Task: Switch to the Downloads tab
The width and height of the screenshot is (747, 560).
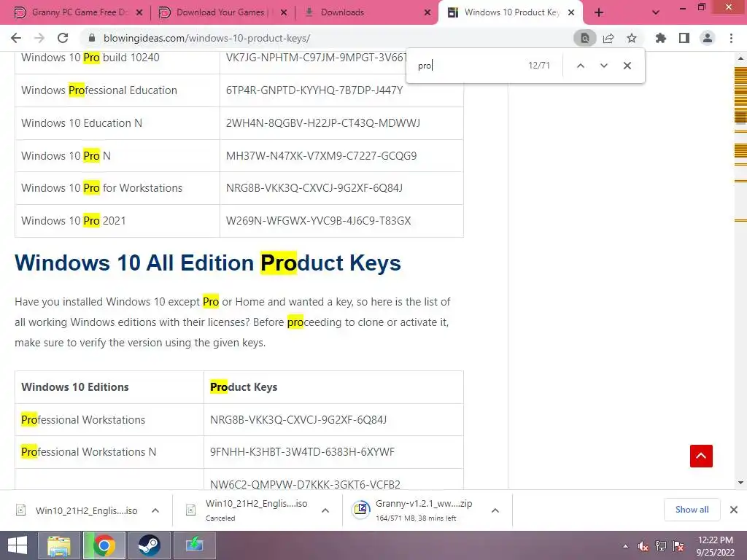Action: click(367, 12)
